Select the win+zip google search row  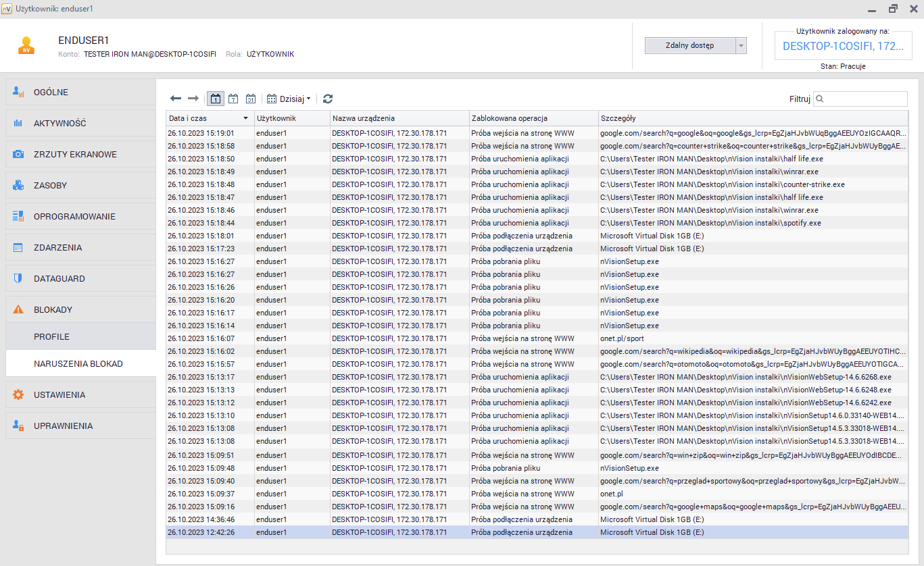point(537,455)
